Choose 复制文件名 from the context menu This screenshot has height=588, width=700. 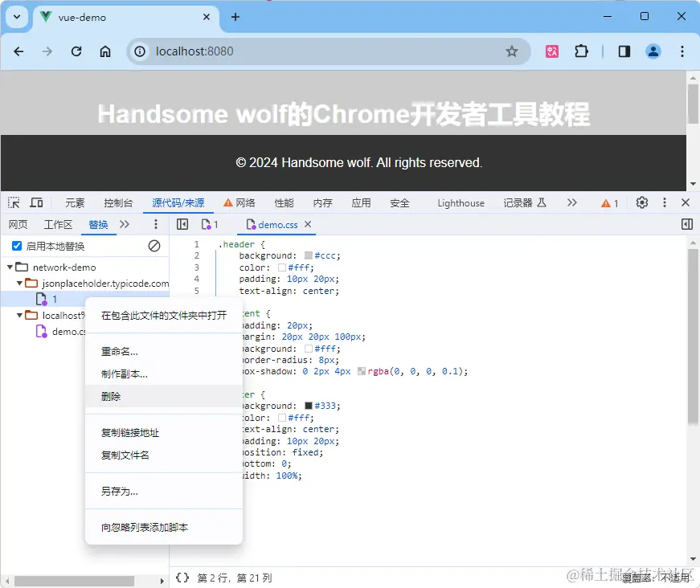point(164,455)
